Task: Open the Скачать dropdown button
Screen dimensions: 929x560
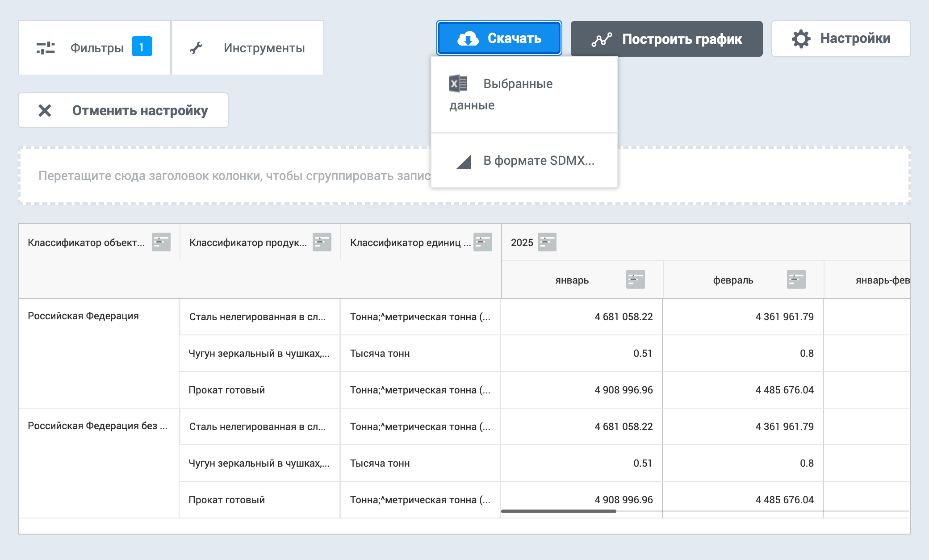Action: coord(499,38)
